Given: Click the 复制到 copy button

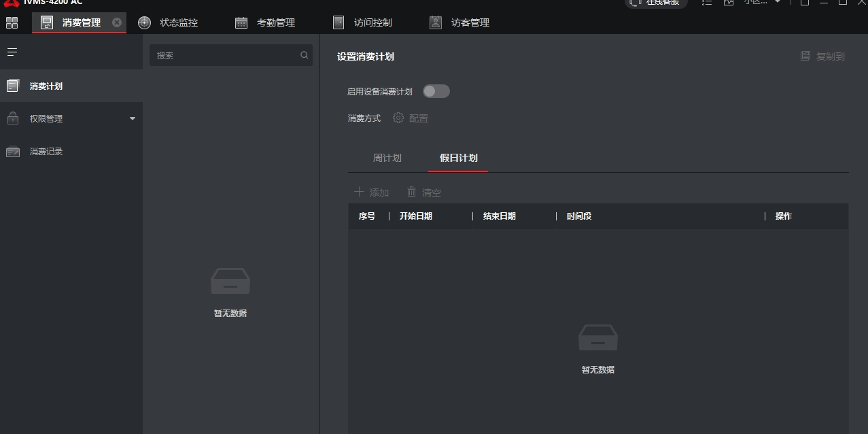Looking at the screenshot, I should 822,56.
